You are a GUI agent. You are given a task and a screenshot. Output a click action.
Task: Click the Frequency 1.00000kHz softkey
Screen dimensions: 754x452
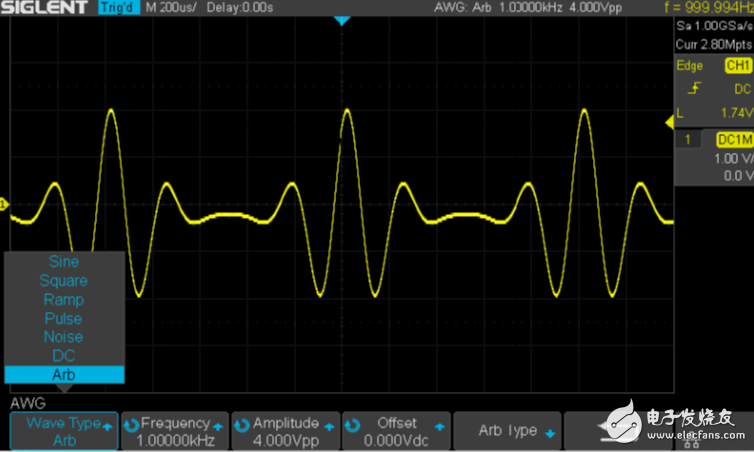coord(174,432)
